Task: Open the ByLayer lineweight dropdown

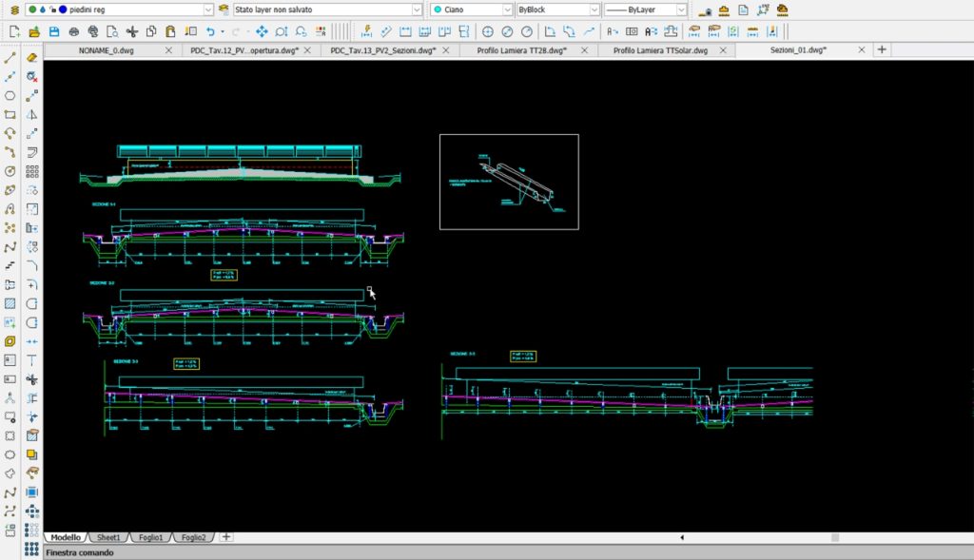Action: 680,10
